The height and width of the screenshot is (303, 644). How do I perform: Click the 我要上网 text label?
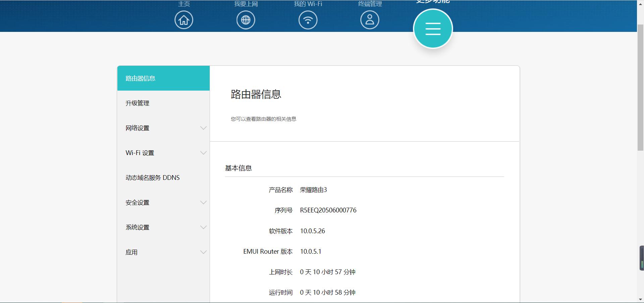[246, 4]
